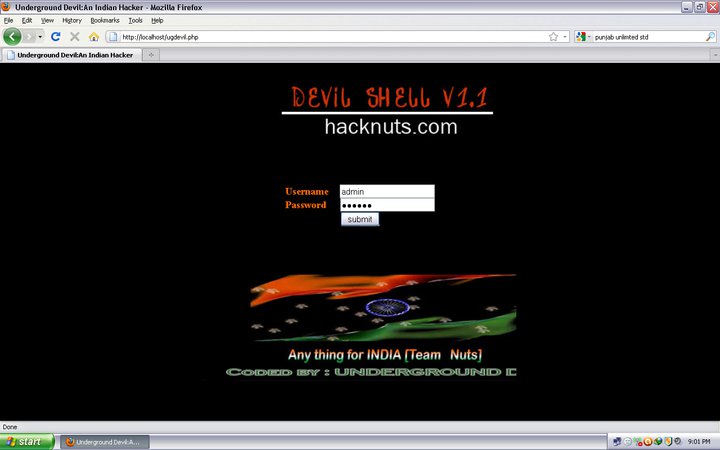
Task: Go to the home page icon
Action: (x=94, y=37)
